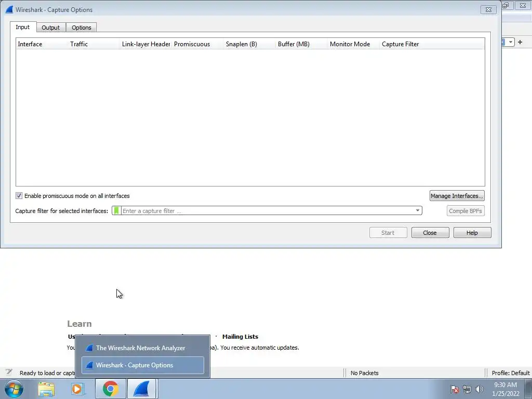Click the Promiscuous column header
The width and height of the screenshot is (532, 399).
coord(198,44)
